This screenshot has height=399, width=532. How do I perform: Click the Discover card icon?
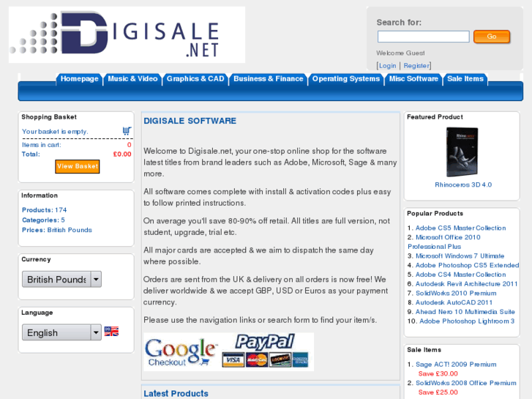point(280,359)
